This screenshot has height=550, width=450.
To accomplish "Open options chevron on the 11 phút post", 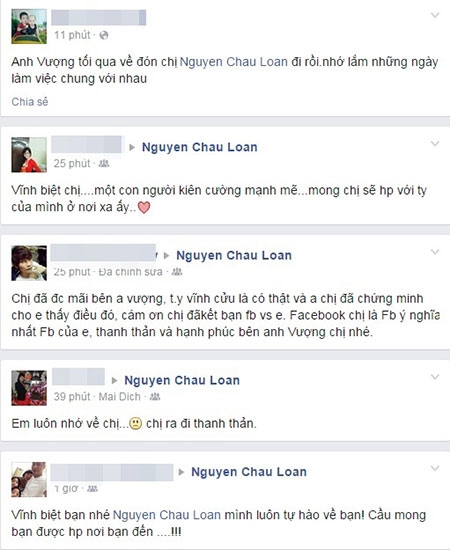I will (x=435, y=15).
